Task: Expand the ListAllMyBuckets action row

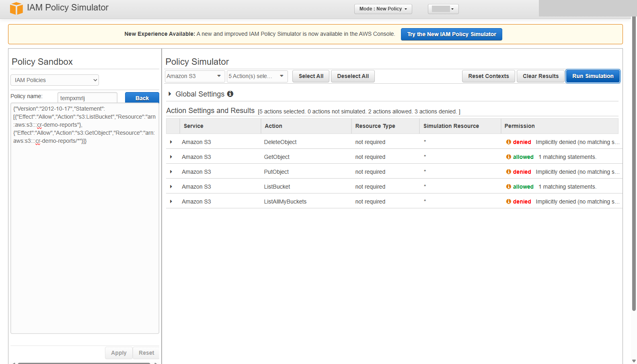Action: 171,202
